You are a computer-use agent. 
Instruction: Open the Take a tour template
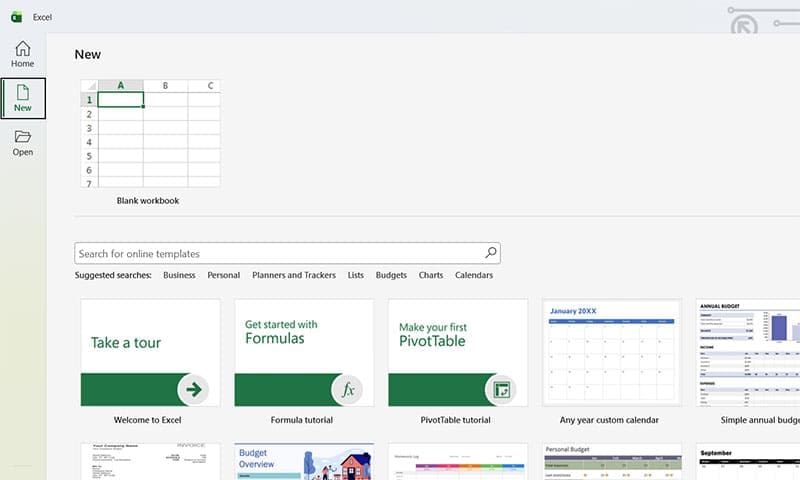[151, 352]
